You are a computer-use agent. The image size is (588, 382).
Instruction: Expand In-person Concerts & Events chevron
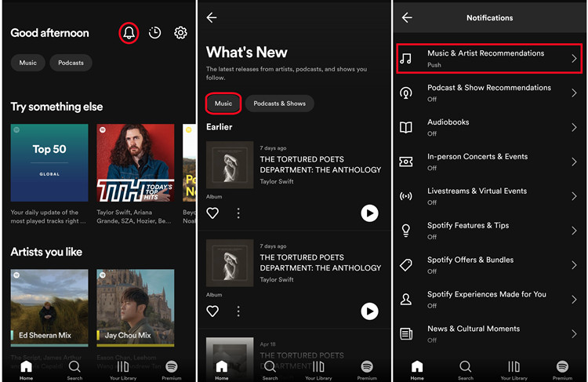[x=574, y=162]
